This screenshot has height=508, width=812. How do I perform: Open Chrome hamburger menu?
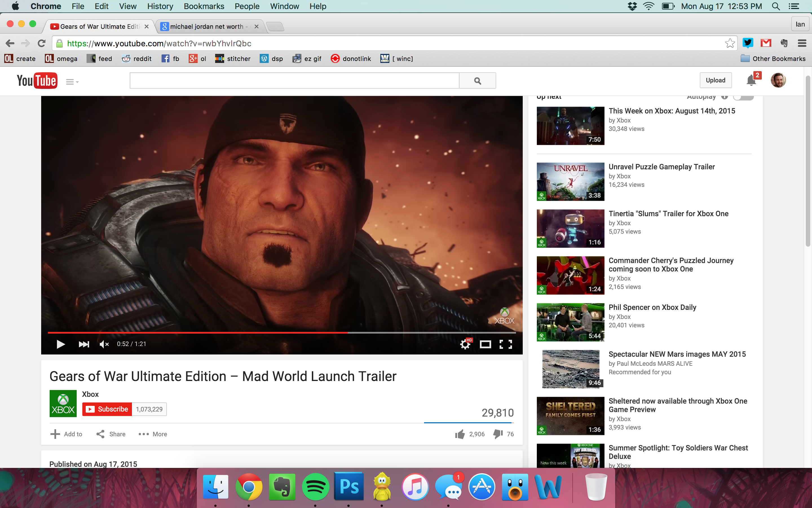point(802,43)
